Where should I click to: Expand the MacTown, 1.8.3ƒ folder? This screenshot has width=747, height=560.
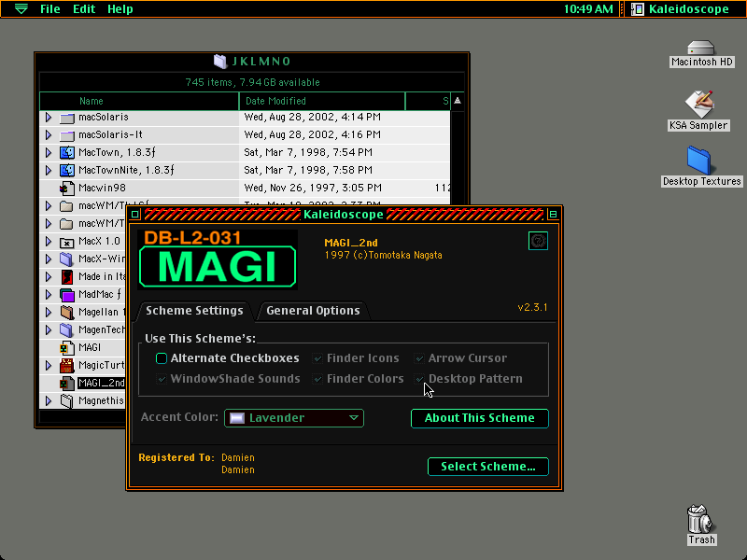tap(49, 152)
